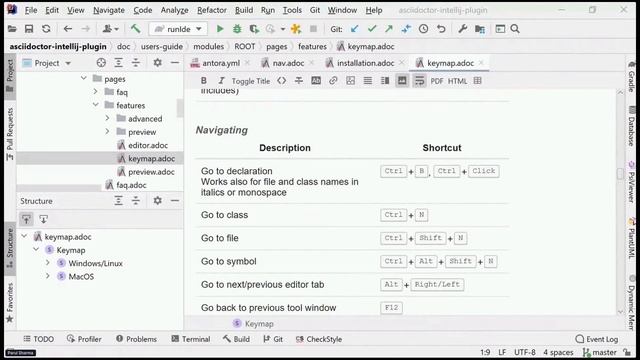
Task: Apply bold formatting in AsciiDoc toolbar
Action: [204, 81]
